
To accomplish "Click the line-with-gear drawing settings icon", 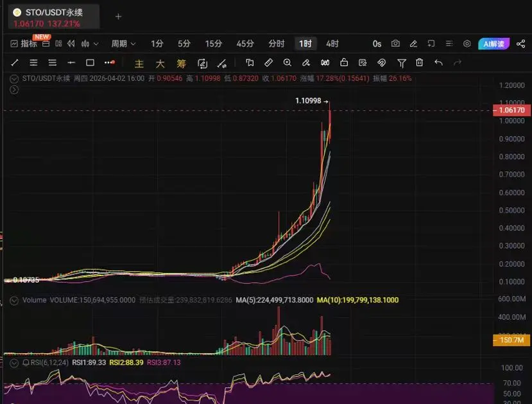I will pyautogui.click(x=222, y=64).
